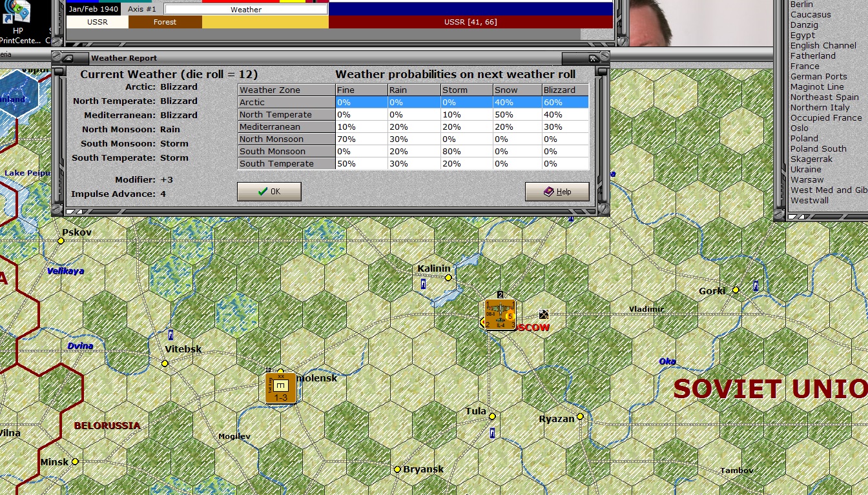This screenshot has width=868, height=495.
Task: Go to English Channel in map list
Action: [x=823, y=45]
